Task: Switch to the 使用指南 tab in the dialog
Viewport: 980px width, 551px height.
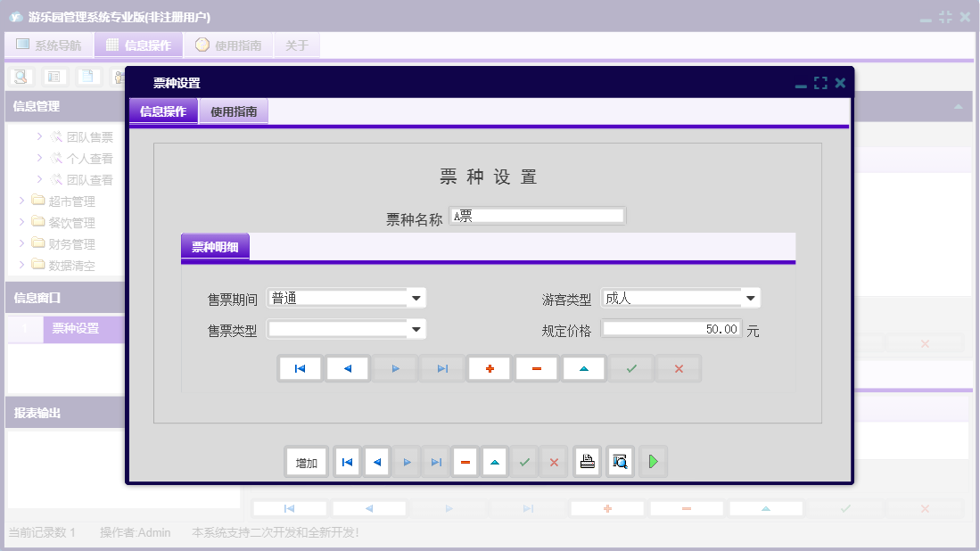Action: point(233,111)
